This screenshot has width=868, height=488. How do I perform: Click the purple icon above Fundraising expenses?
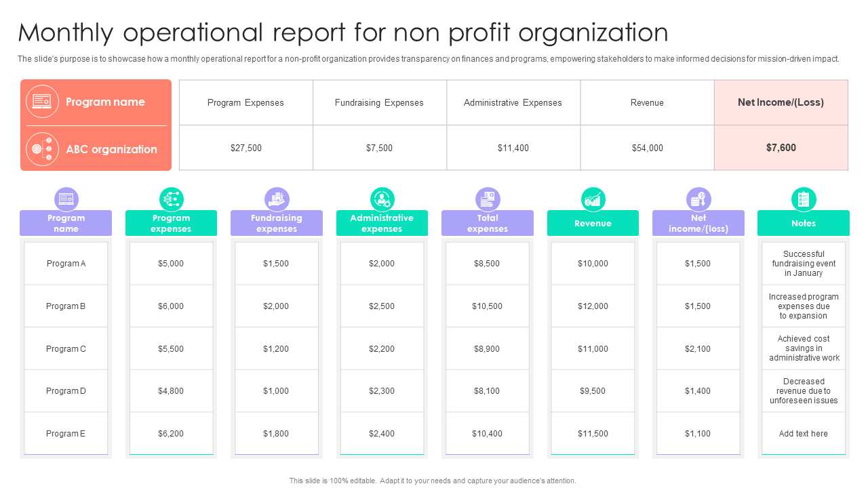point(277,199)
